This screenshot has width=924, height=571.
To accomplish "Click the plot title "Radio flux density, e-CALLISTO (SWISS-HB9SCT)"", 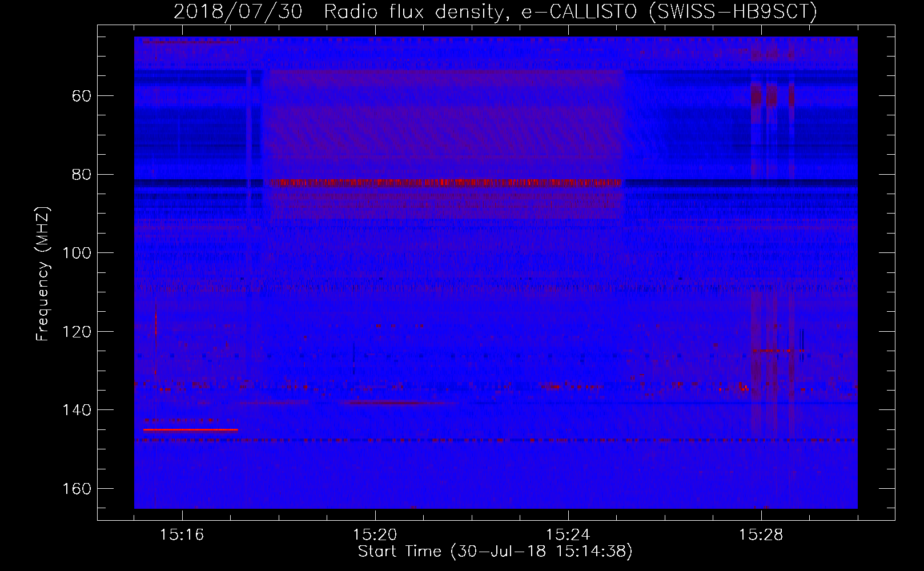I will 571,11.
